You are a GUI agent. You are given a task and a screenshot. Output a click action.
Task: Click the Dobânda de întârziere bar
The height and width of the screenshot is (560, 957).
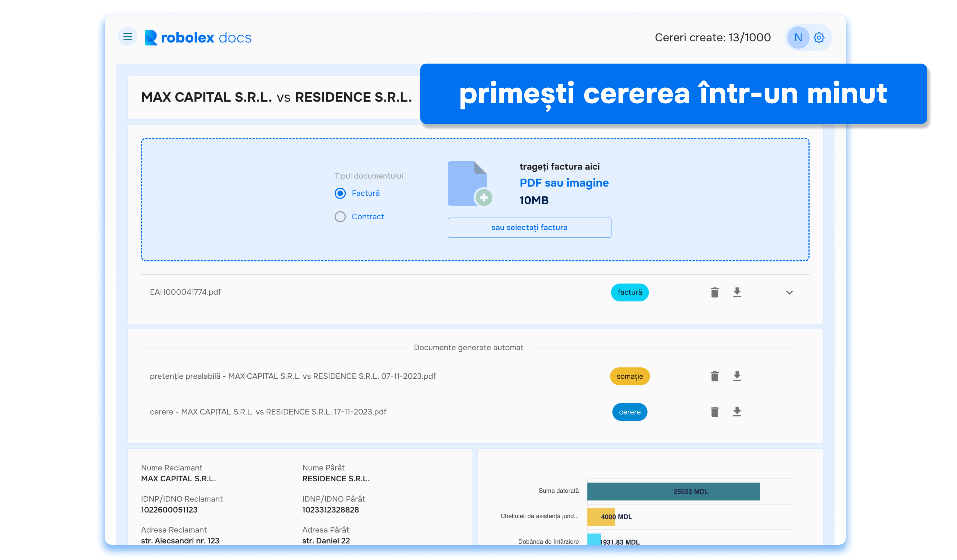coord(593,539)
